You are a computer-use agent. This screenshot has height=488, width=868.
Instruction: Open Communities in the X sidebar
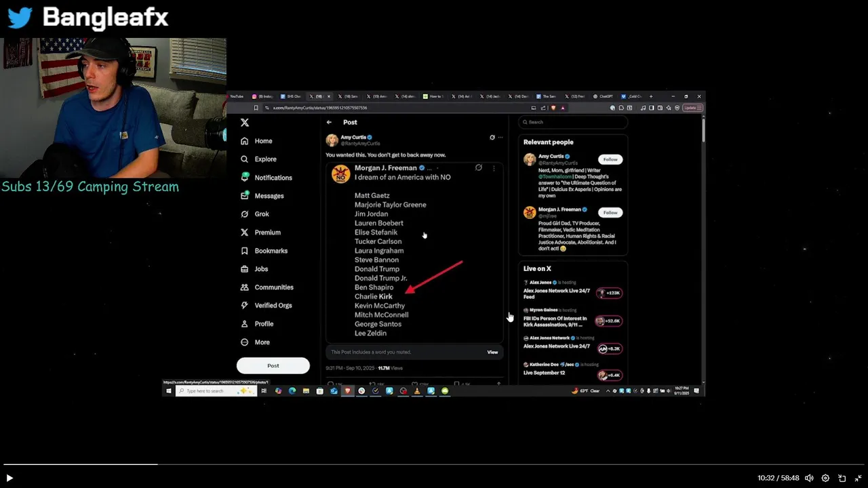pyautogui.click(x=267, y=287)
